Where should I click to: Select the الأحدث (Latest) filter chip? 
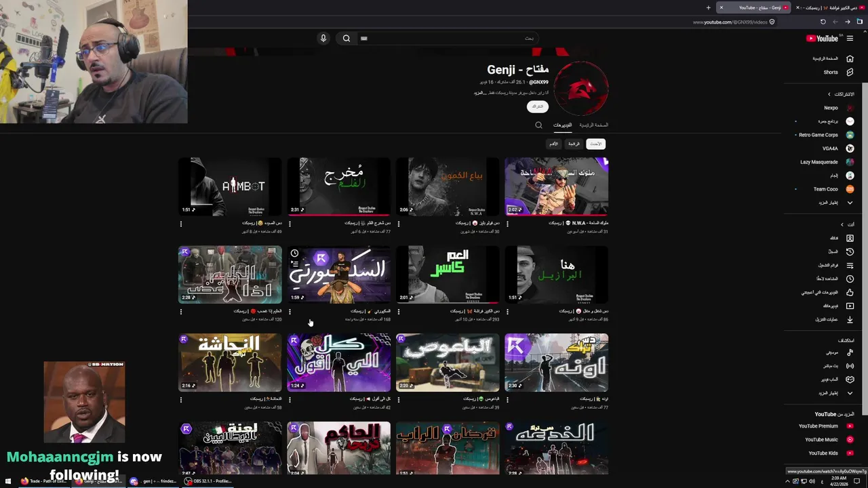pyautogui.click(x=595, y=144)
